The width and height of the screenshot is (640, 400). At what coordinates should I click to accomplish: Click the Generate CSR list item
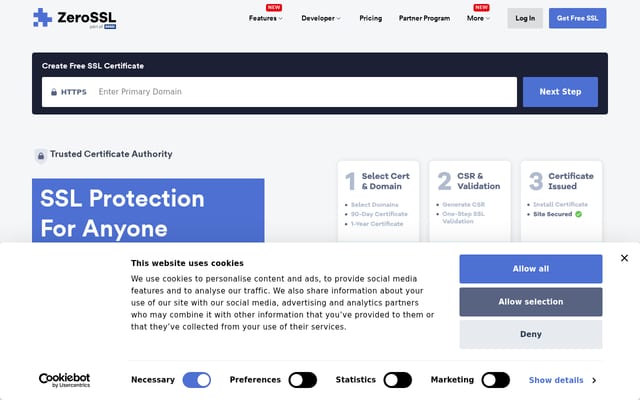464,204
